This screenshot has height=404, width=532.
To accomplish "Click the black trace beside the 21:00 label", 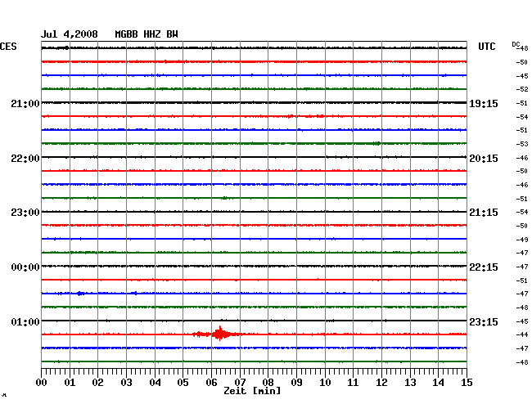I will (254, 103).
